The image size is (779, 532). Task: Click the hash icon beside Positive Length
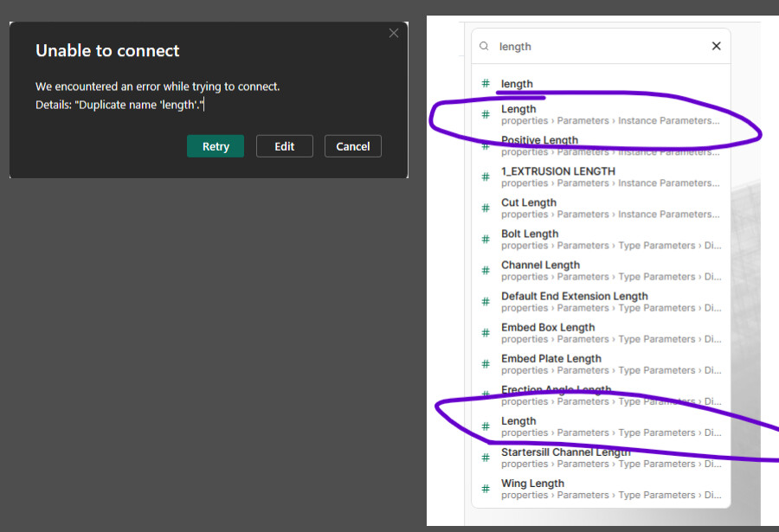tap(486, 145)
